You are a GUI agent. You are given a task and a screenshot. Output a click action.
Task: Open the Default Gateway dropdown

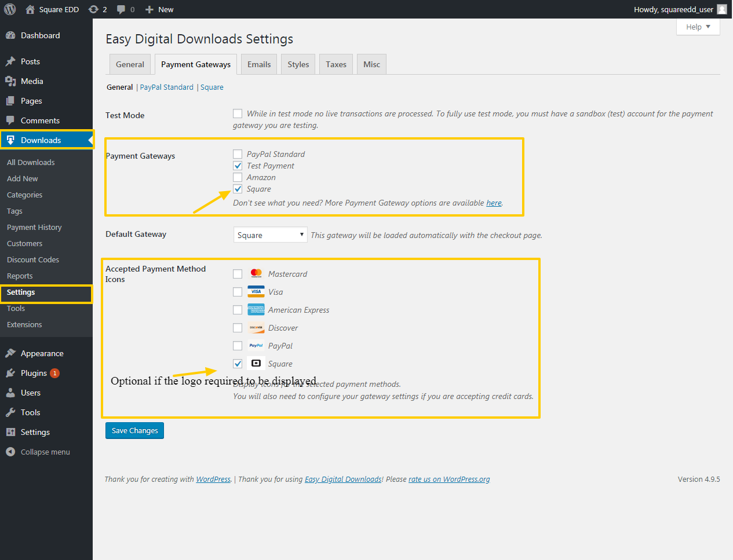tap(270, 235)
